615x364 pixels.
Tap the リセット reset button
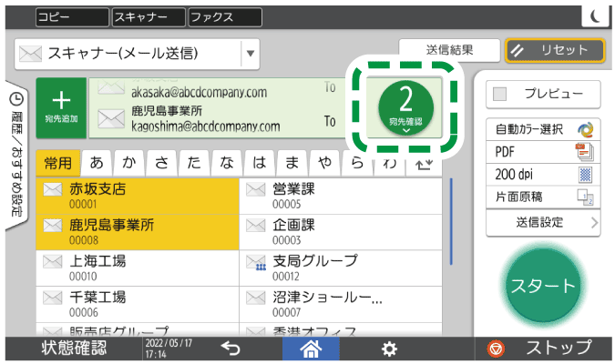click(555, 50)
